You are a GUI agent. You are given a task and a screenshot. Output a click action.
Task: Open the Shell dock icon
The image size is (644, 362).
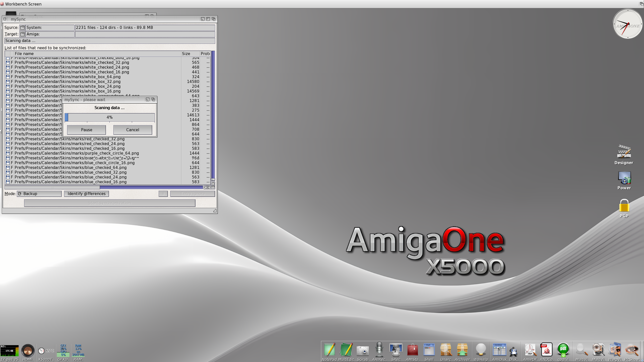[x=429, y=350]
